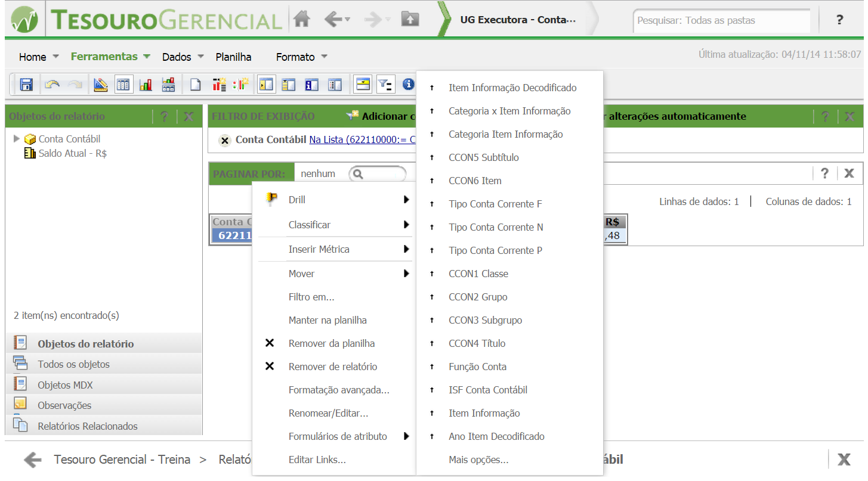Toggle the list panel icon beside related reports
The width and height of the screenshot is (868, 481).
[335, 85]
